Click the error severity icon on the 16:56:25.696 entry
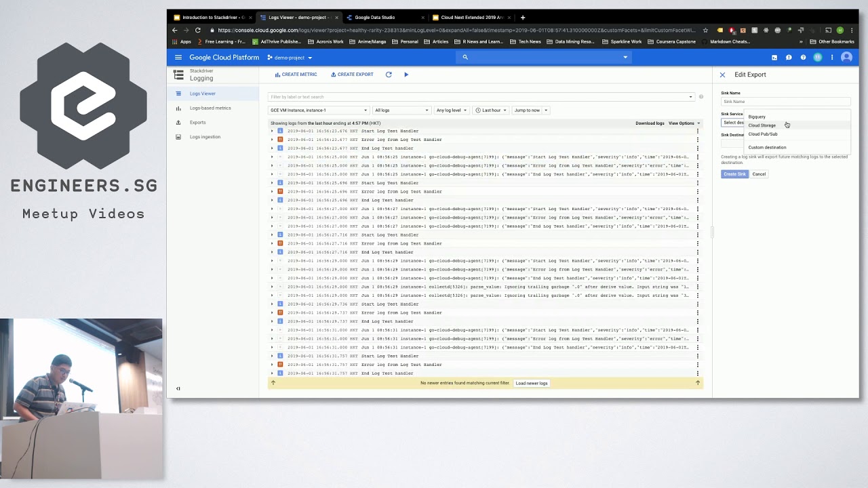868x488 pixels. pyautogui.click(x=280, y=192)
